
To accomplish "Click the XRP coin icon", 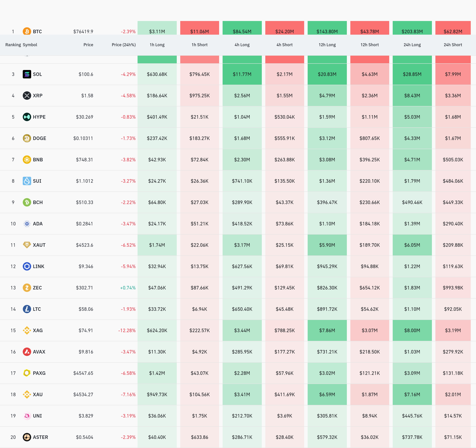I will 27,96.
